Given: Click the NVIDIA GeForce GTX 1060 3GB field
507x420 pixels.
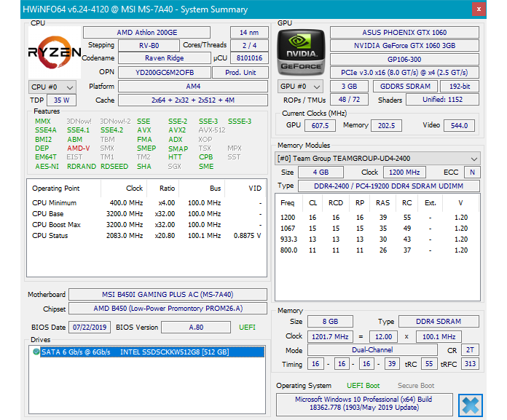Looking at the screenshot, I should (x=404, y=46).
